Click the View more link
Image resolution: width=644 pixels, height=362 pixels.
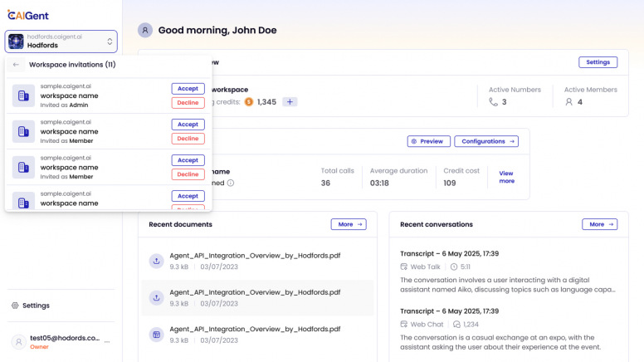pos(506,177)
